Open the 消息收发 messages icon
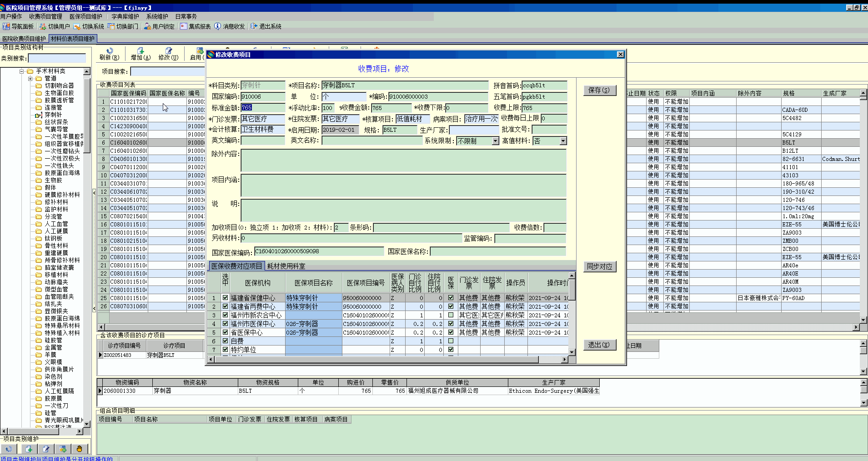 click(x=218, y=26)
